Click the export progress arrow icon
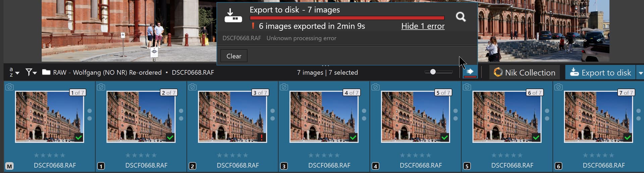Screen dimensions: 644x173 tap(470, 72)
